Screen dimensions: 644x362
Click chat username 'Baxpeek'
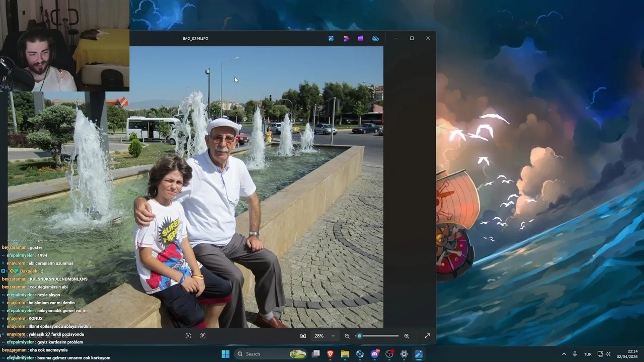[29, 271]
